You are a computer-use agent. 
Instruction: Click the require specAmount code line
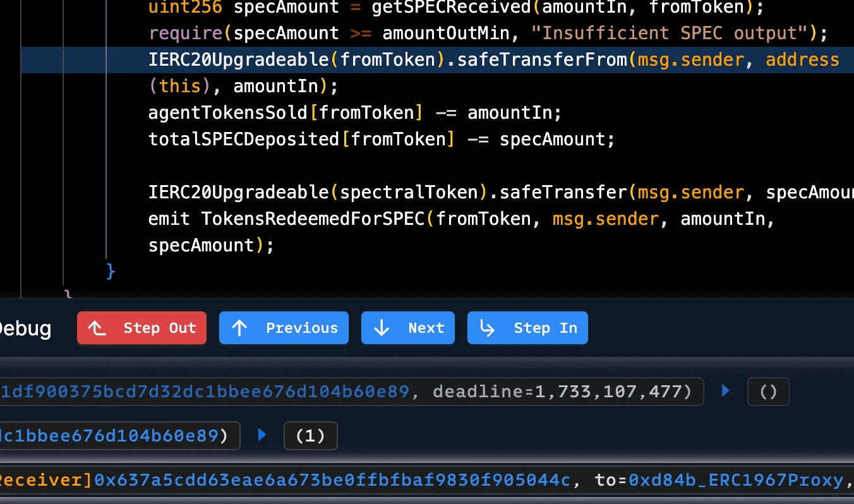(488, 33)
